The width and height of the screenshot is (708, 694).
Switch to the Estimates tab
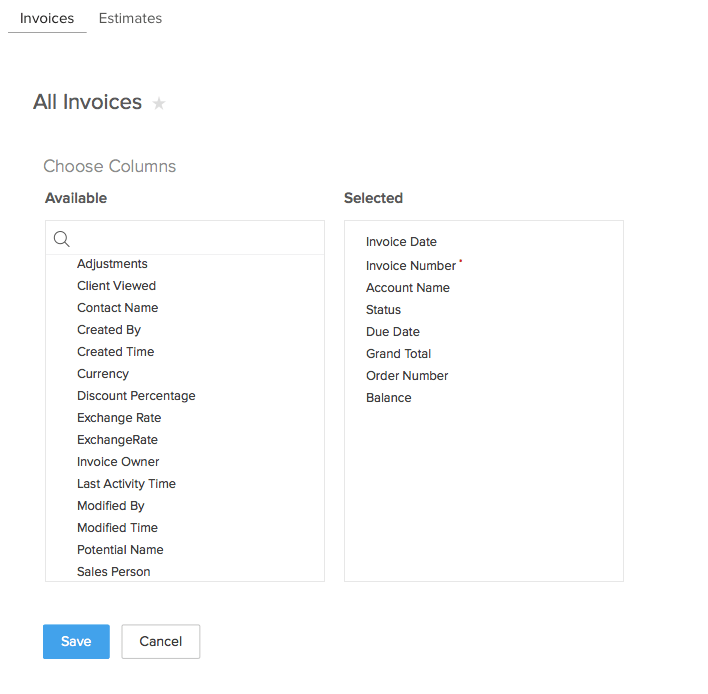pos(130,18)
